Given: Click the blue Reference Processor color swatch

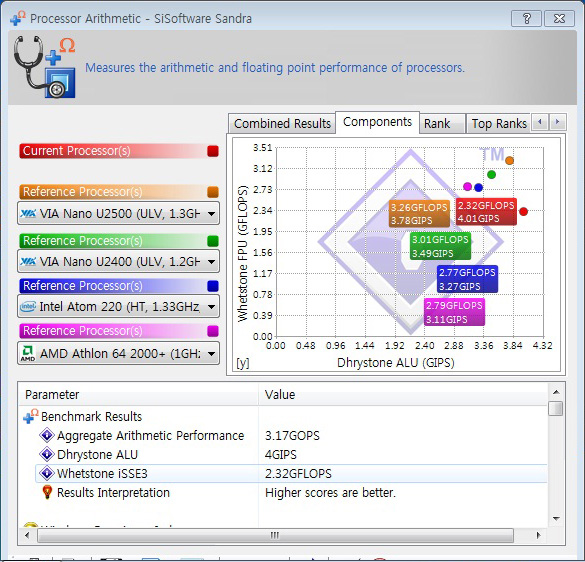Looking at the screenshot, I should [x=213, y=286].
